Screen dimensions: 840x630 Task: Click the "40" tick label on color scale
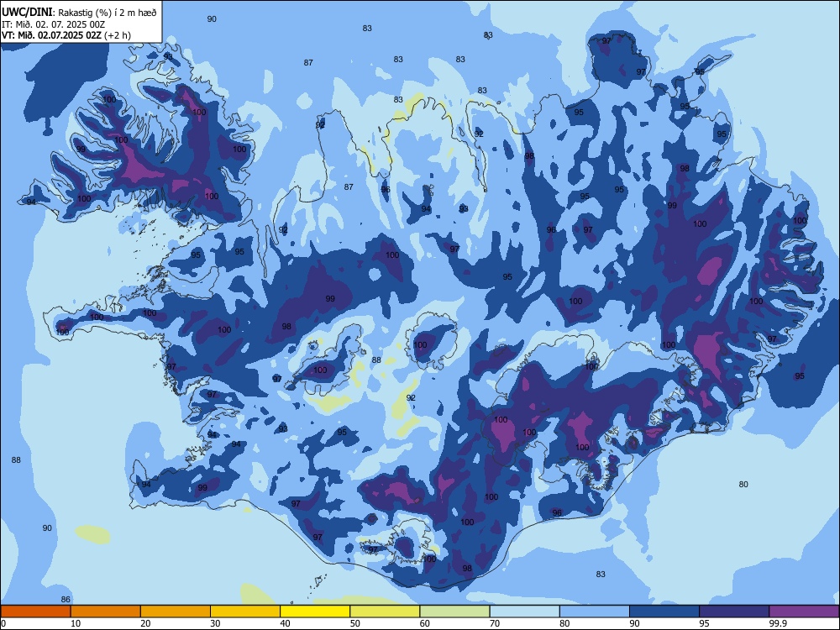click(285, 623)
